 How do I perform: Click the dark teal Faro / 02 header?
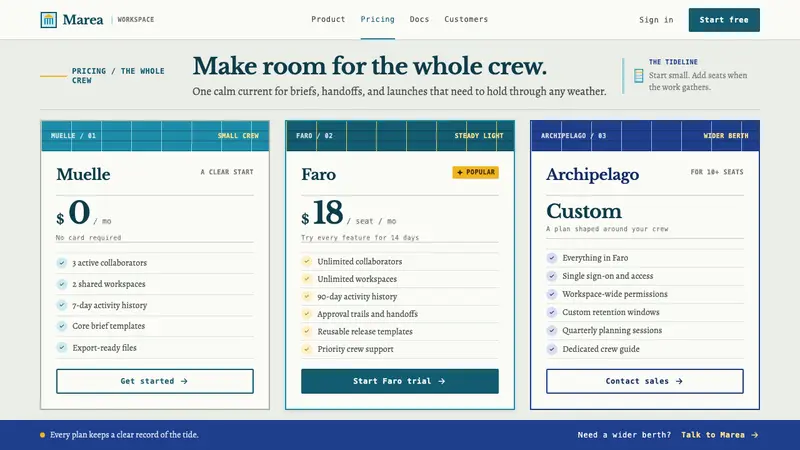(x=399, y=136)
